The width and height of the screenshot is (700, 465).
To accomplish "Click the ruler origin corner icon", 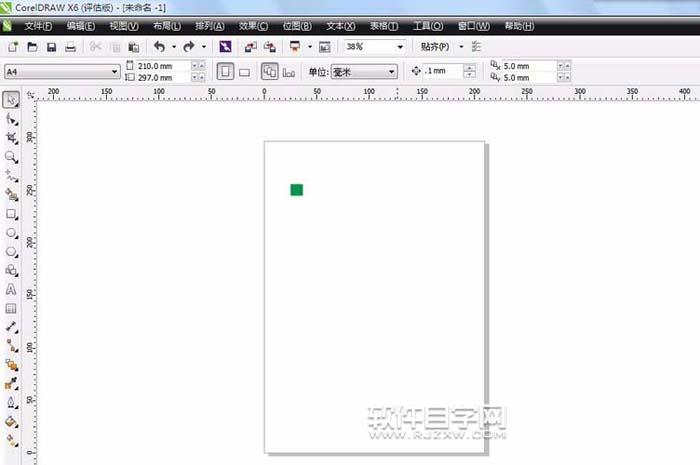I will tap(30, 95).
